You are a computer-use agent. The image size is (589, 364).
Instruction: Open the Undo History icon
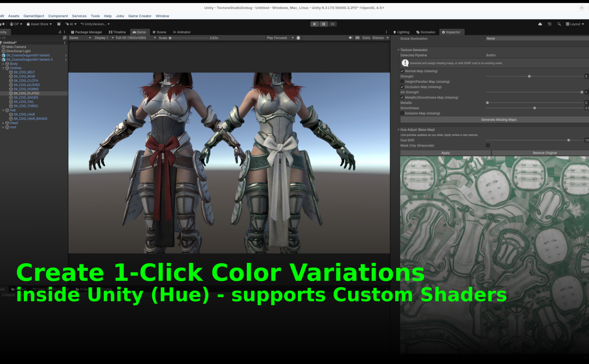click(x=550, y=24)
